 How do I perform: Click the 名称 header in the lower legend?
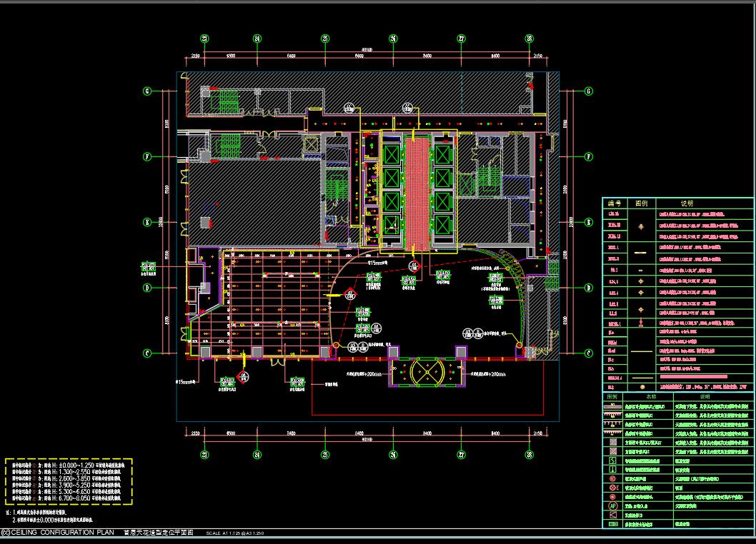(651, 395)
